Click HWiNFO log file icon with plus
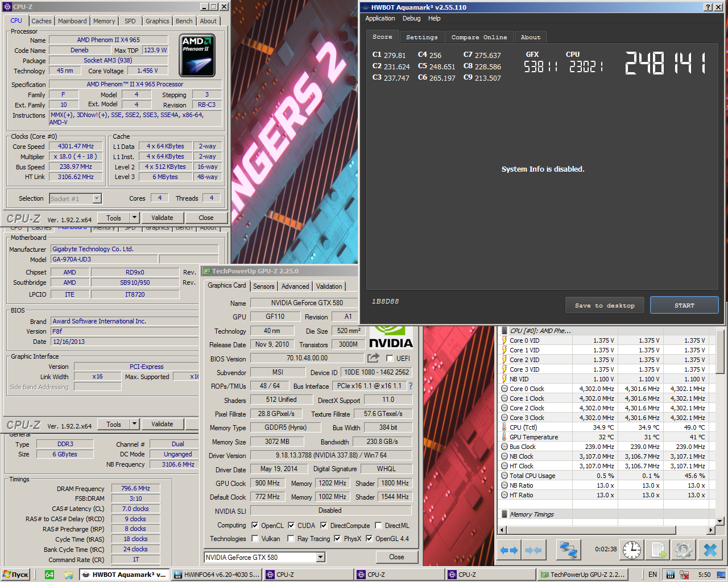Viewport: 728px width, 582px height. [x=658, y=550]
